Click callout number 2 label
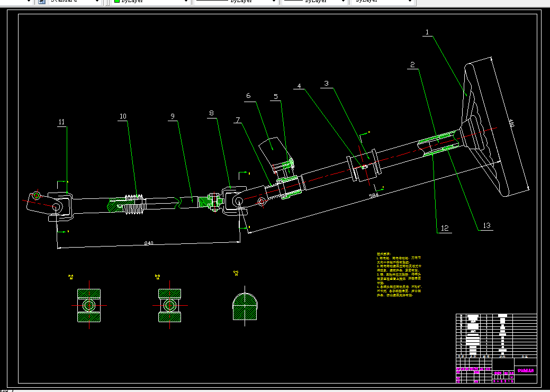 (x=412, y=65)
